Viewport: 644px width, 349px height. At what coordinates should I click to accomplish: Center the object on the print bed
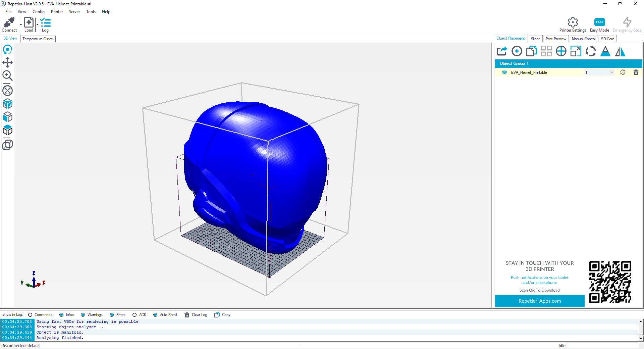pos(561,51)
